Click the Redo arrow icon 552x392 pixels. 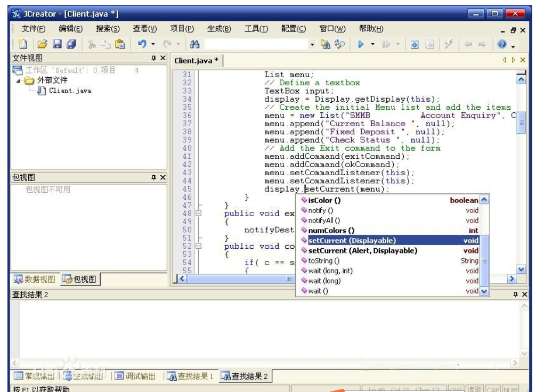pyautogui.click(x=167, y=44)
